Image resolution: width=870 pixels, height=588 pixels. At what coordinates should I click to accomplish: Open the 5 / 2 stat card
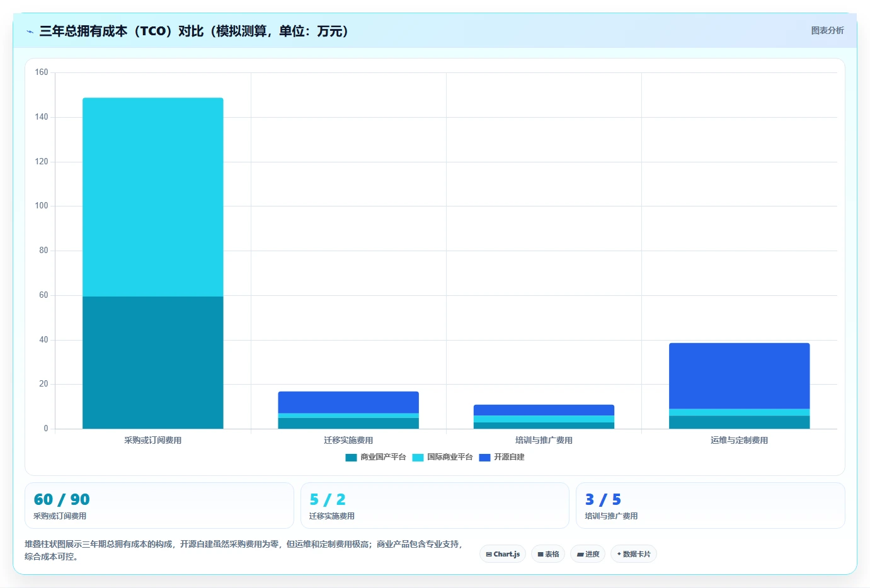435,506
